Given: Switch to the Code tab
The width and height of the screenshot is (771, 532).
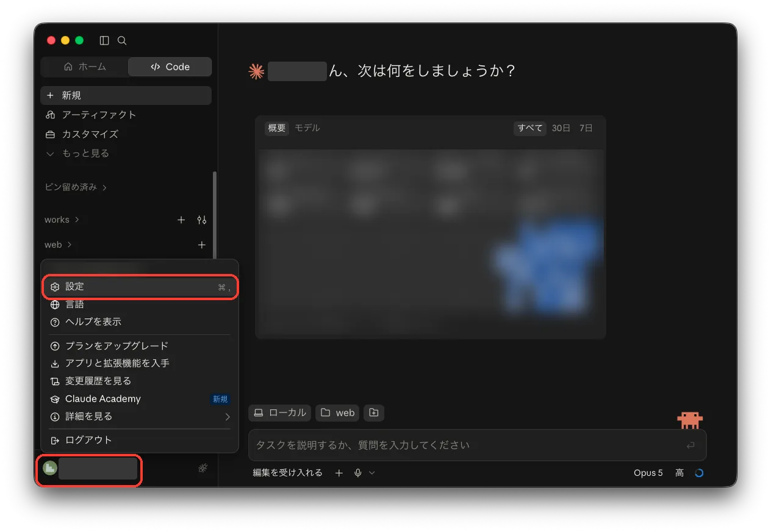Looking at the screenshot, I should pos(170,67).
